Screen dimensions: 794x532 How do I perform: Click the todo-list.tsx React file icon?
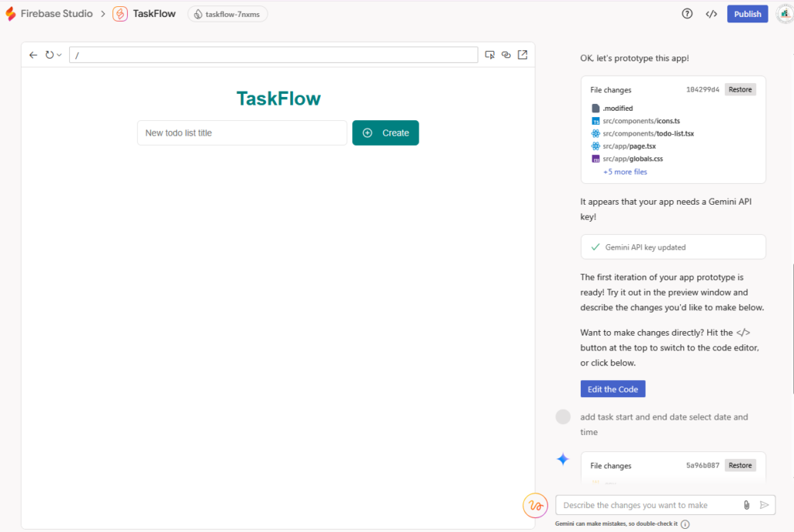pyautogui.click(x=595, y=133)
